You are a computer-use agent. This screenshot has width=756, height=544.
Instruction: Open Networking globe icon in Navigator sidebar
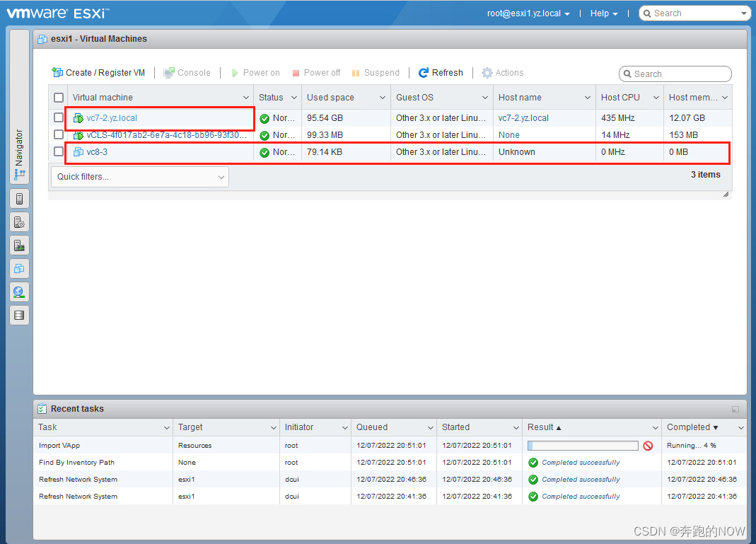pyautogui.click(x=19, y=291)
